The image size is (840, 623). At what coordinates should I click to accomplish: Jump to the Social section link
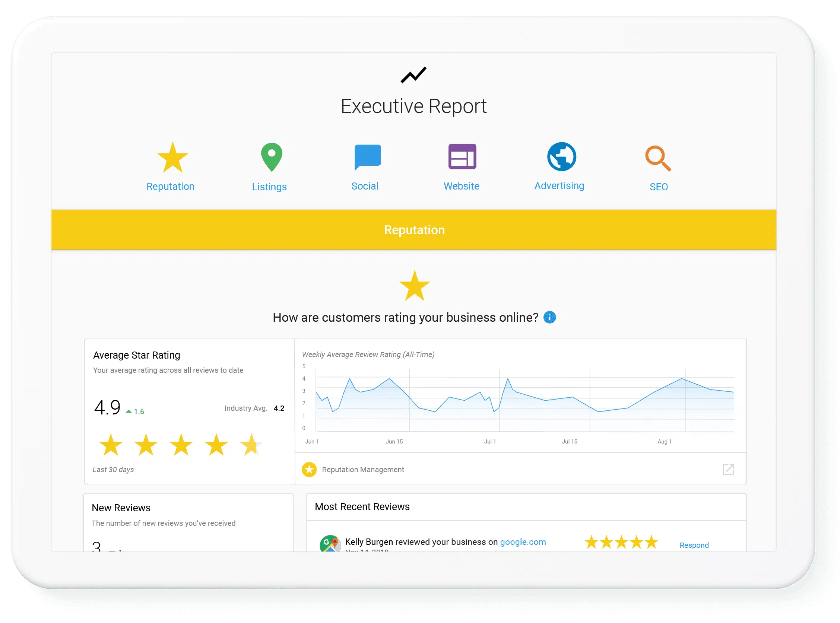pos(365,186)
